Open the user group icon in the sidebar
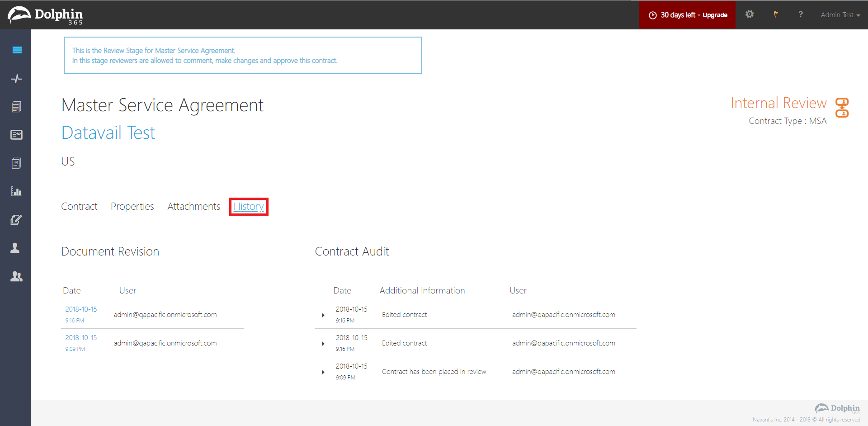Image resolution: width=868 pixels, height=426 pixels. [x=16, y=276]
